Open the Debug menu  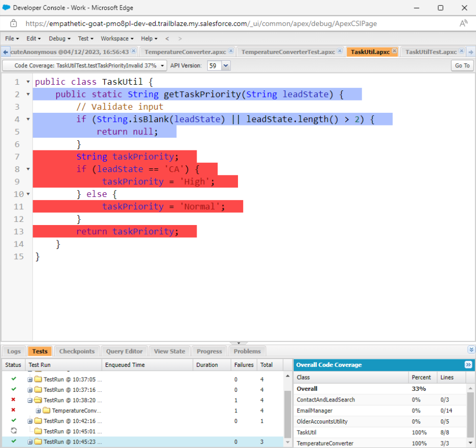pyautogui.click(x=59, y=38)
